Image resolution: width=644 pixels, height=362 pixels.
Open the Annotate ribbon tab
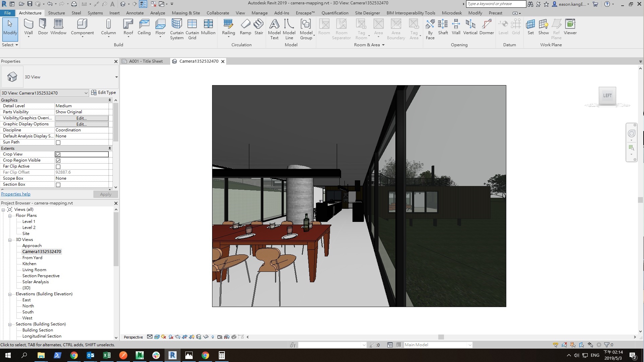[135, 13]
